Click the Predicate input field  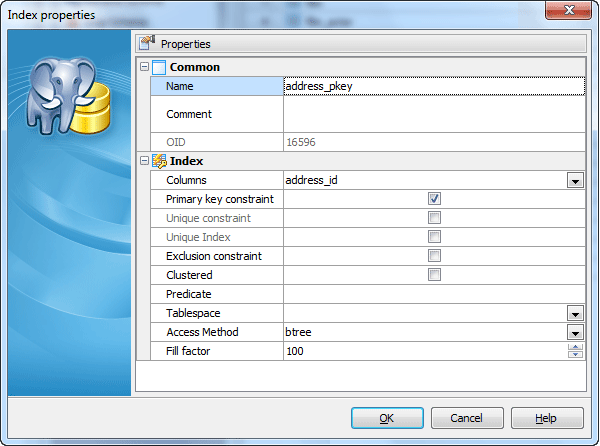click(433, 294)
